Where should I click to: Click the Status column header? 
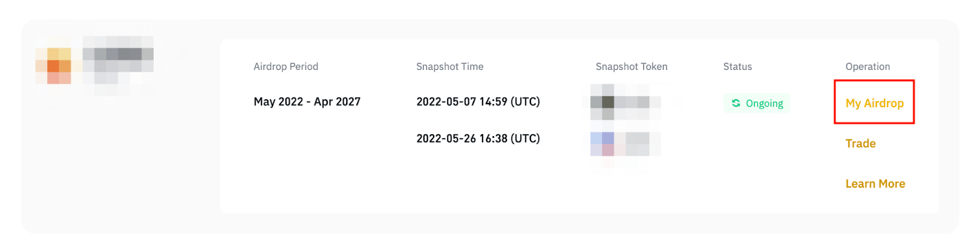(737, 67)
